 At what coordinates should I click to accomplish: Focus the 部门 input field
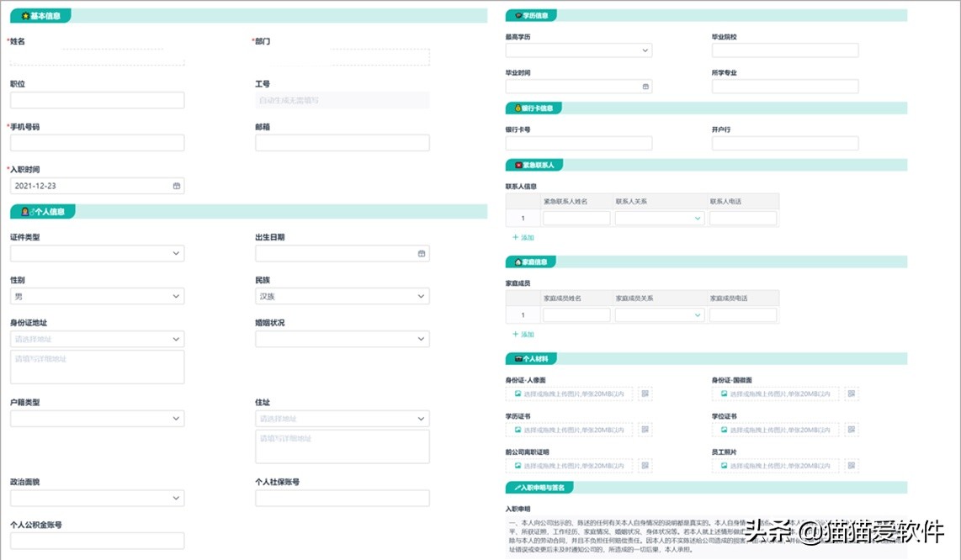click(342, 57)
